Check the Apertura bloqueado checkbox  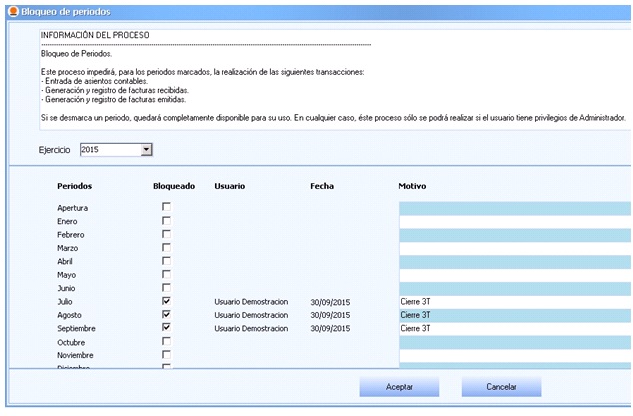click(x=166, y=207)
